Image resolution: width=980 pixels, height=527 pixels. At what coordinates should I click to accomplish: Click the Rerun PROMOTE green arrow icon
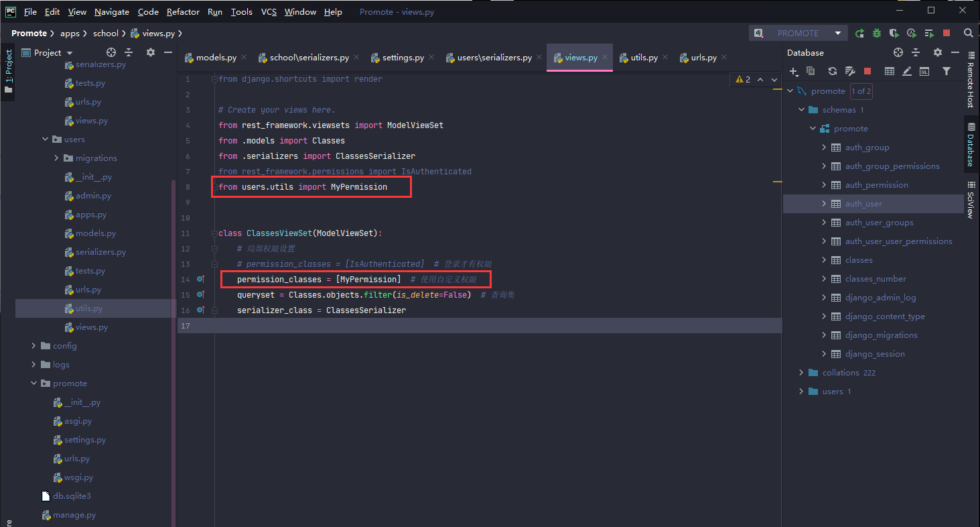pos(859,33)
